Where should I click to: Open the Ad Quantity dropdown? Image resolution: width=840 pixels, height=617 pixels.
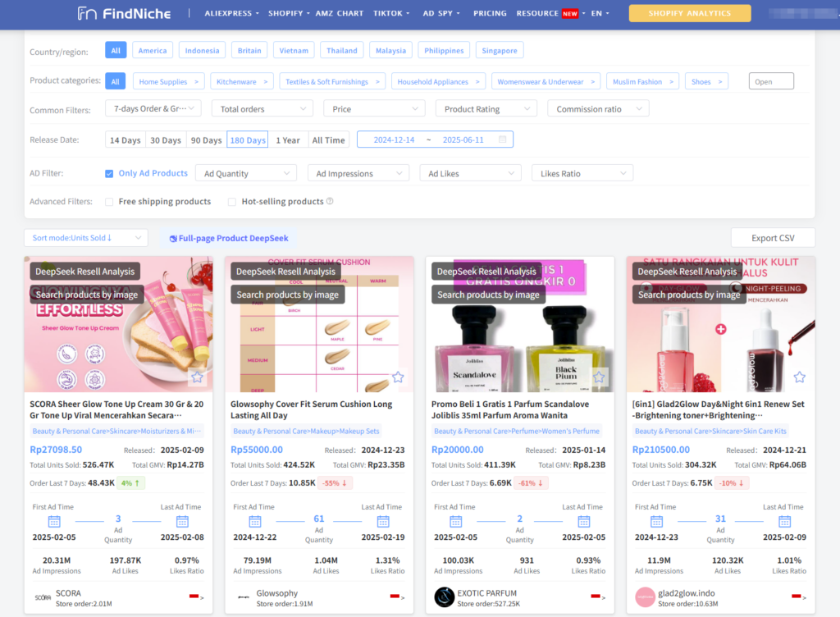(x=246, y=174)
